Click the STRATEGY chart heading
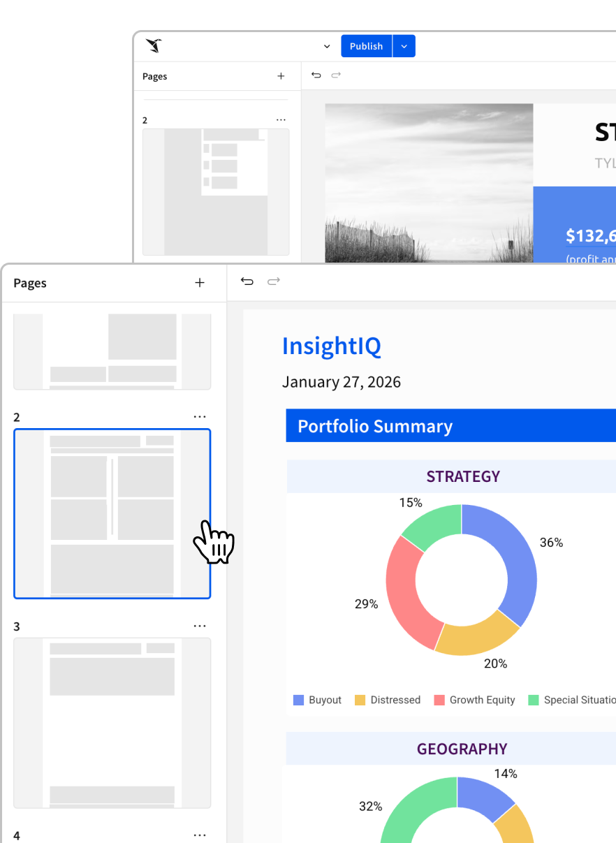This screenshot has width=616, height=843. click(463, 476)
